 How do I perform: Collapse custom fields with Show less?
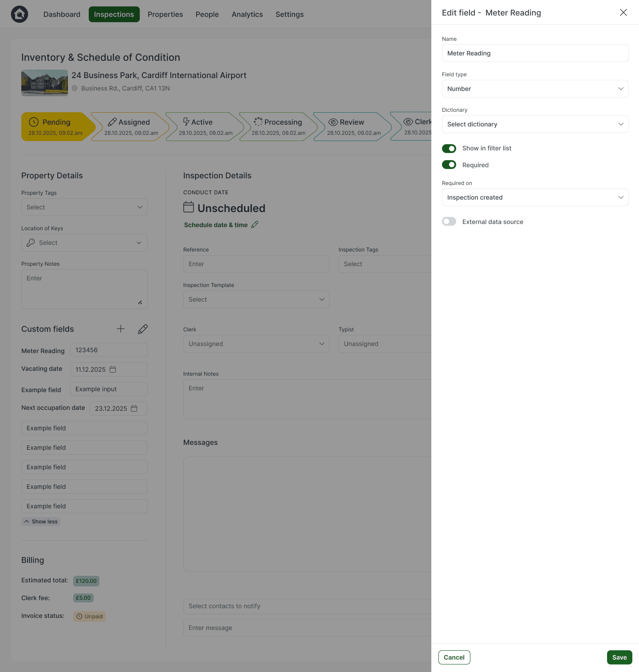(41, 522)
